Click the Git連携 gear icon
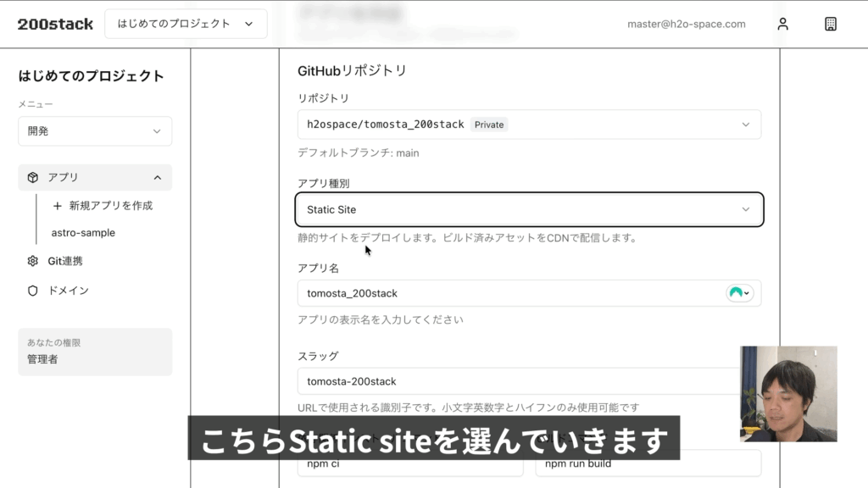Image resolution: width=868 pixels, height=488 pixels. pyautogui.click(x=33, y=261)
